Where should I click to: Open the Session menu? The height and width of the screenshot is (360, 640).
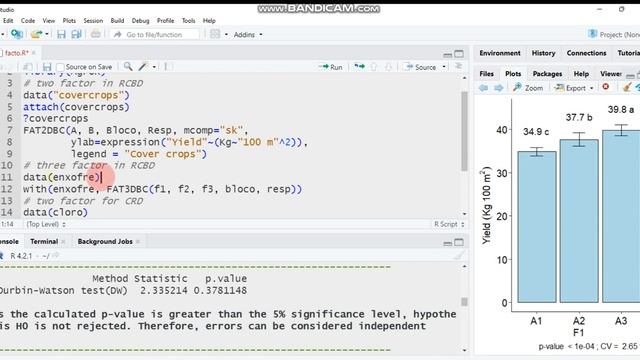pos(93,20)
